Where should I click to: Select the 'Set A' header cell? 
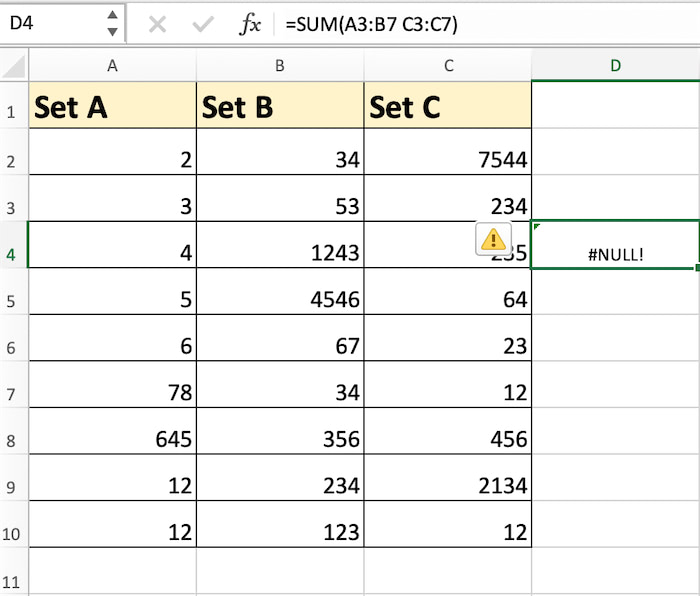point(113,105)
